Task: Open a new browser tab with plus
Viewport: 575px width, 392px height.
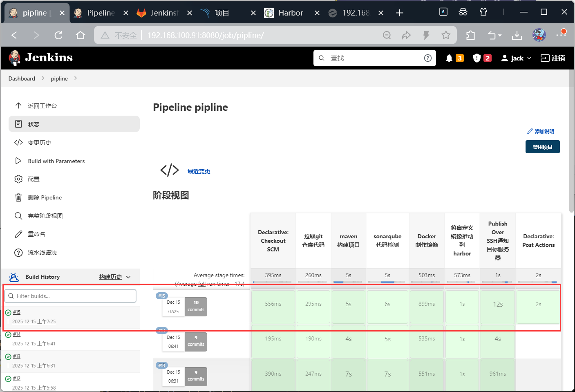Action: click(x=400, y=13)
